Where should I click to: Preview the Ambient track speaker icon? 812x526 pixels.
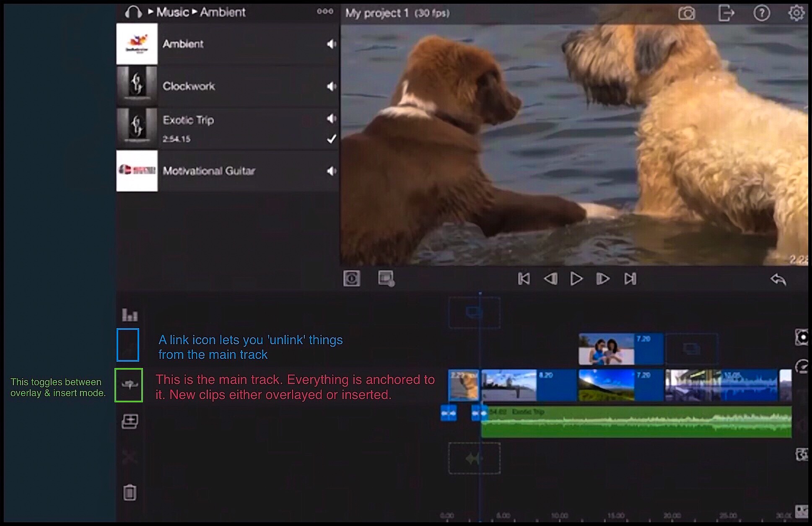(x=331, y=44)
